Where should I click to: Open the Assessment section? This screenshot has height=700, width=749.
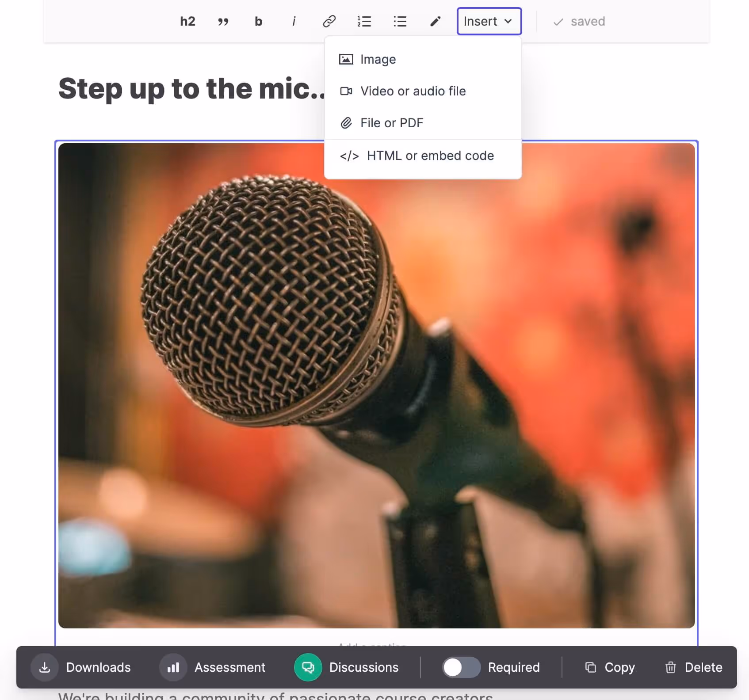click(x=214, y=667)
